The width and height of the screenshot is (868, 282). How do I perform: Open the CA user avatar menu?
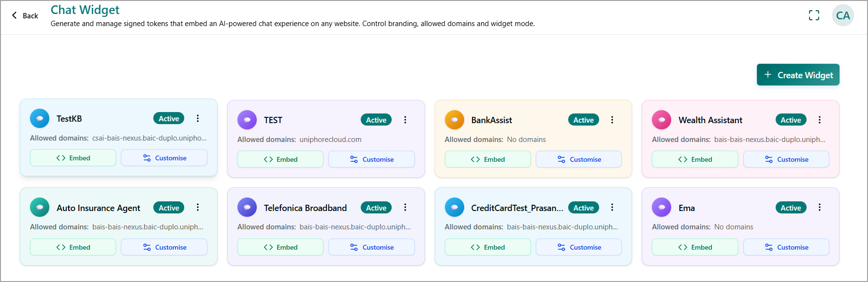tap(843, 15)
